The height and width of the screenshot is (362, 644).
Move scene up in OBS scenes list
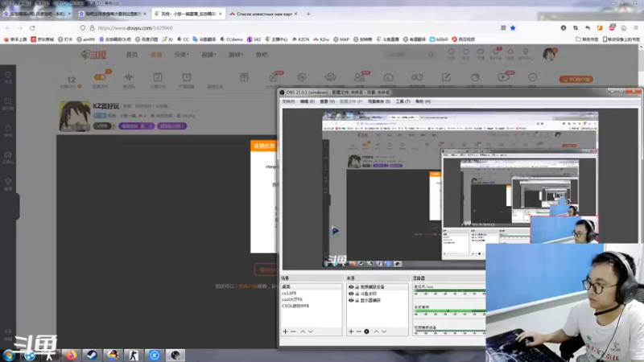(303, 331)
